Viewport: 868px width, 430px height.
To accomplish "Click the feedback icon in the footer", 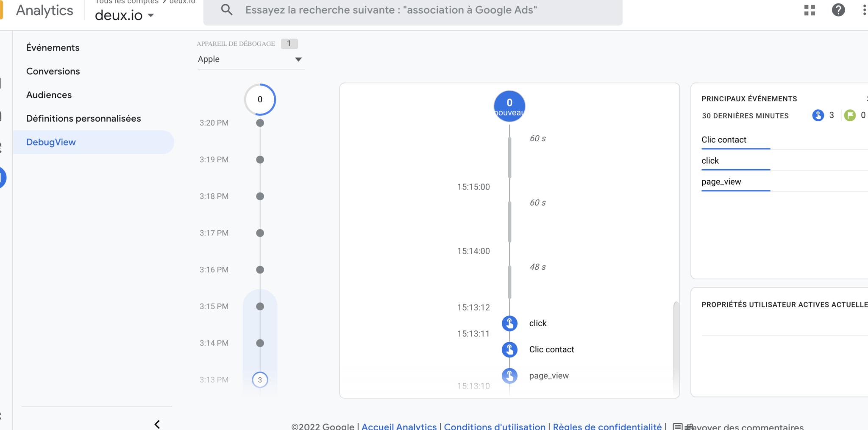I will click(x=678, y=427).
